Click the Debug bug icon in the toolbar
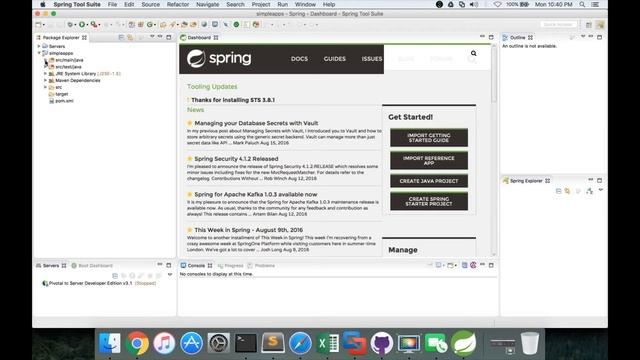640x360 pixels. (x=70, y=24)
